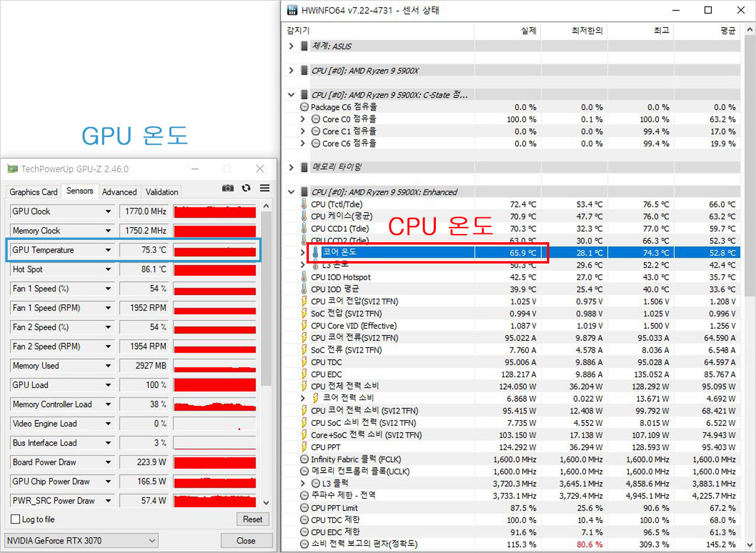Viewport: 756px width, 553px height.
Task: Switch to the Graphics Card tab
Action: [x=34, y=192]
